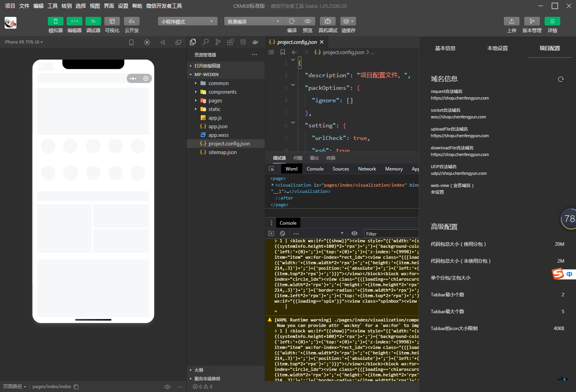Toggle the 调试器 debugger panel button
Image resolution: width=576 pixels, height=392 pixels.
[x=93, y=21]
